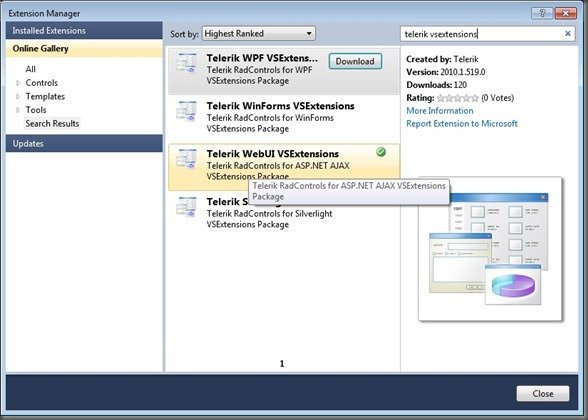Select the Telerik WPF VSExtens... result title
Screen dimensions: 588x420
[262, 58]
